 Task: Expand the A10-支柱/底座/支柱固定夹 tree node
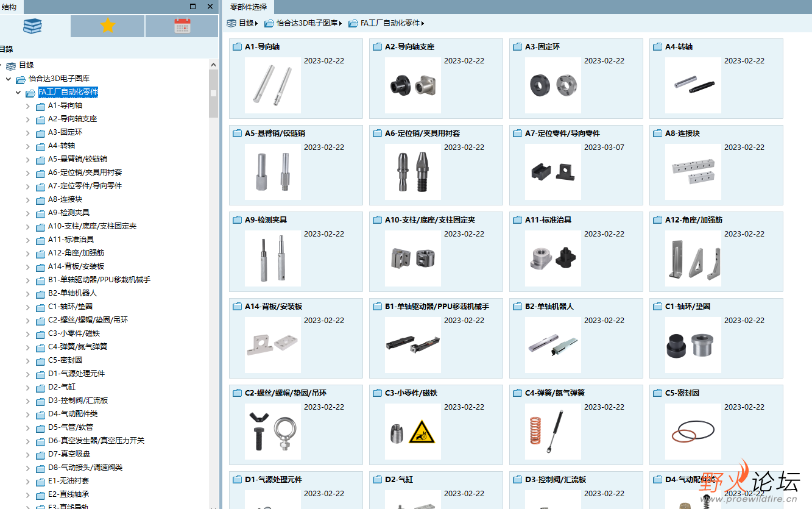pos(28,226)
